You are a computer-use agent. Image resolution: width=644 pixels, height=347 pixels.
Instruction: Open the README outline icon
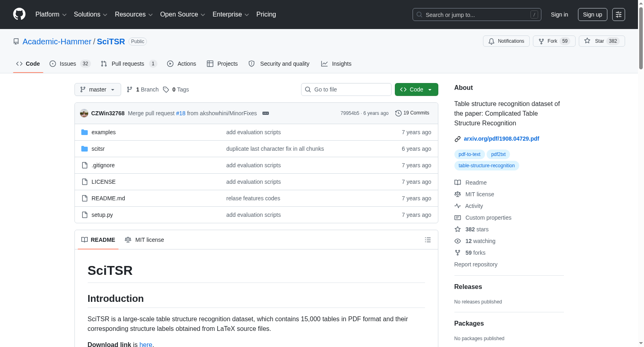coord(428,240)
